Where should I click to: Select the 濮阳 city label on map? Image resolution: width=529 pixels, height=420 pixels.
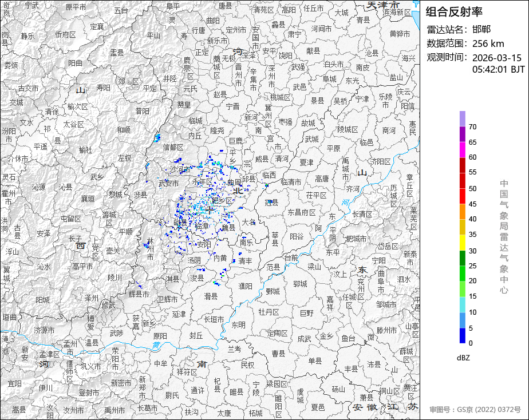(245, 286)
